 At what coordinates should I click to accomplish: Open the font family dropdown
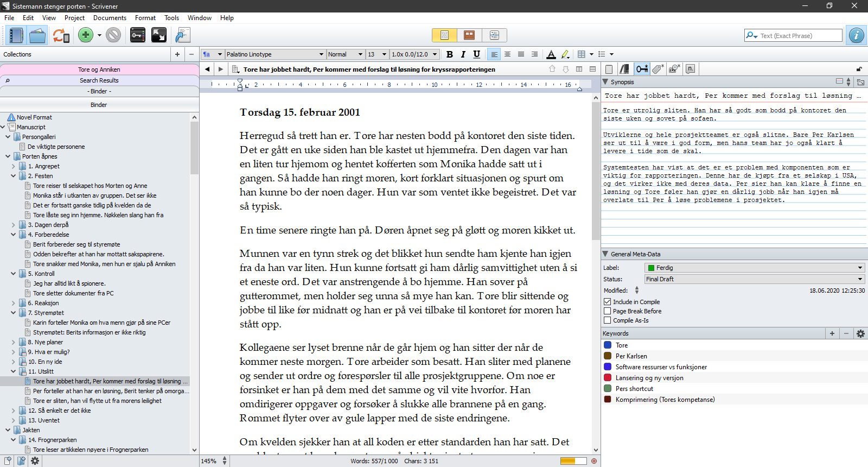275,54
